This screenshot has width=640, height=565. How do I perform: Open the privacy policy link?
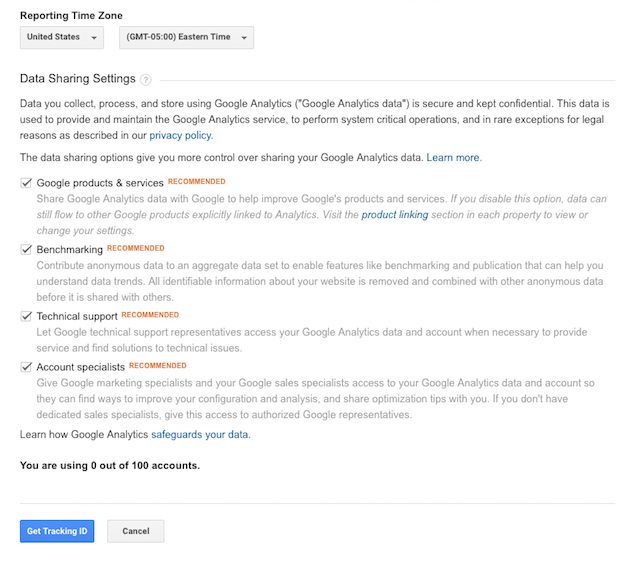180,136
